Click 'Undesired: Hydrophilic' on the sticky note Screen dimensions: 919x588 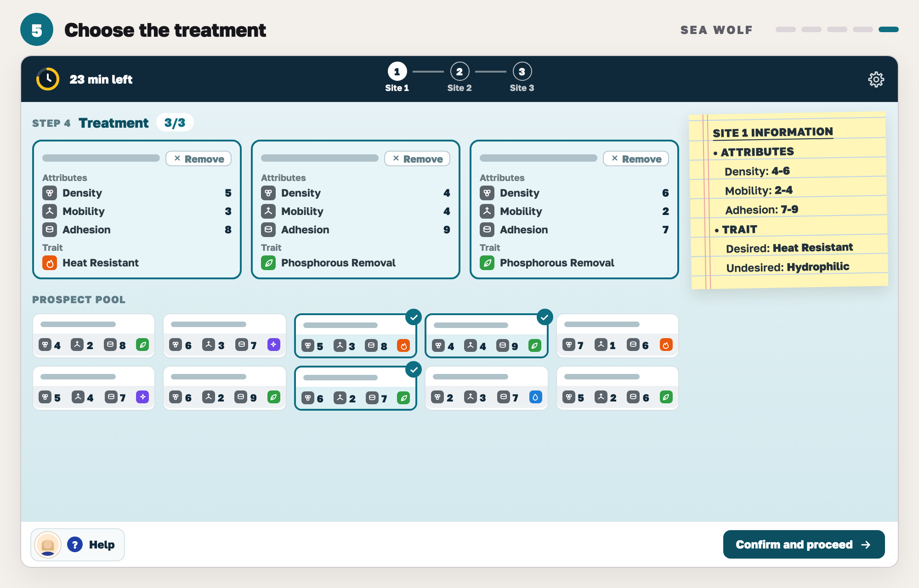coord(788,267)
